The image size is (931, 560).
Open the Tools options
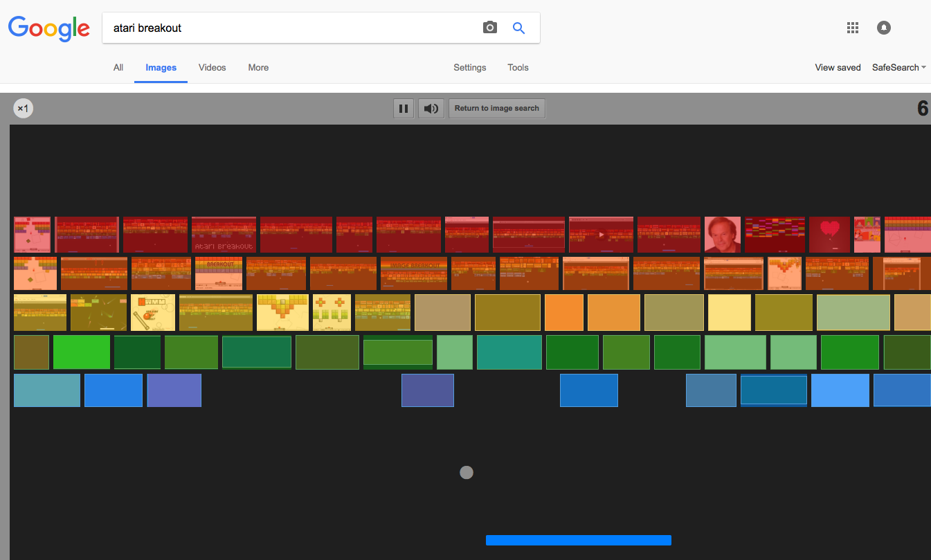pos(518,67)
